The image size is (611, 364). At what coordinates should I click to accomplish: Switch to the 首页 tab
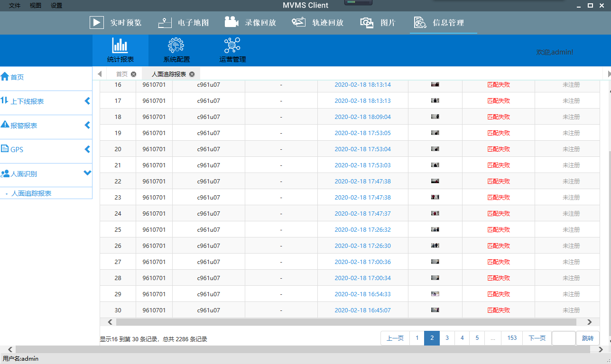[x=122, y=74]
